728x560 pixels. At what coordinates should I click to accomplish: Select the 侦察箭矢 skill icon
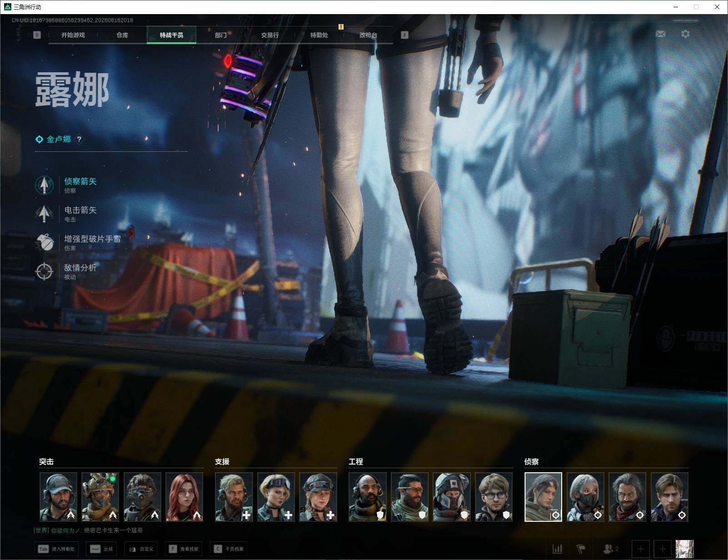click(x=44, y=185)
